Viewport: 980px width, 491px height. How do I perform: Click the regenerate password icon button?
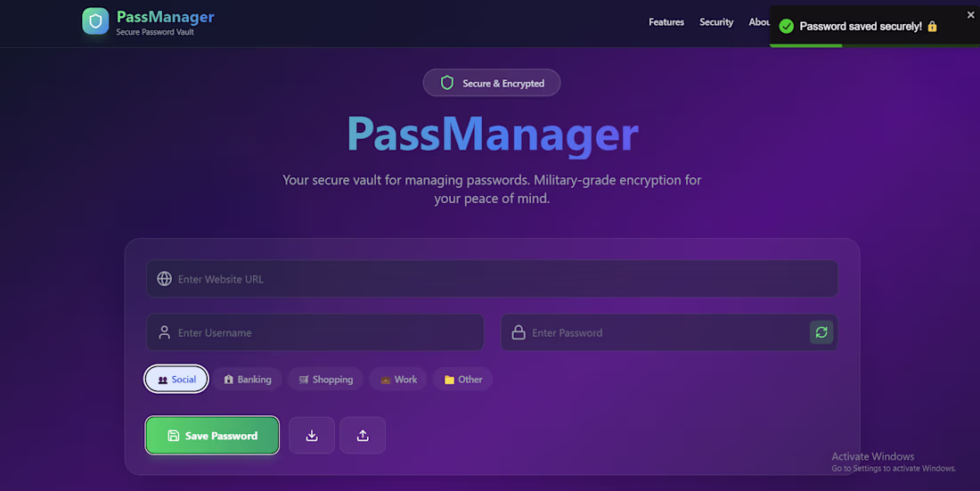tap(821, 332)
